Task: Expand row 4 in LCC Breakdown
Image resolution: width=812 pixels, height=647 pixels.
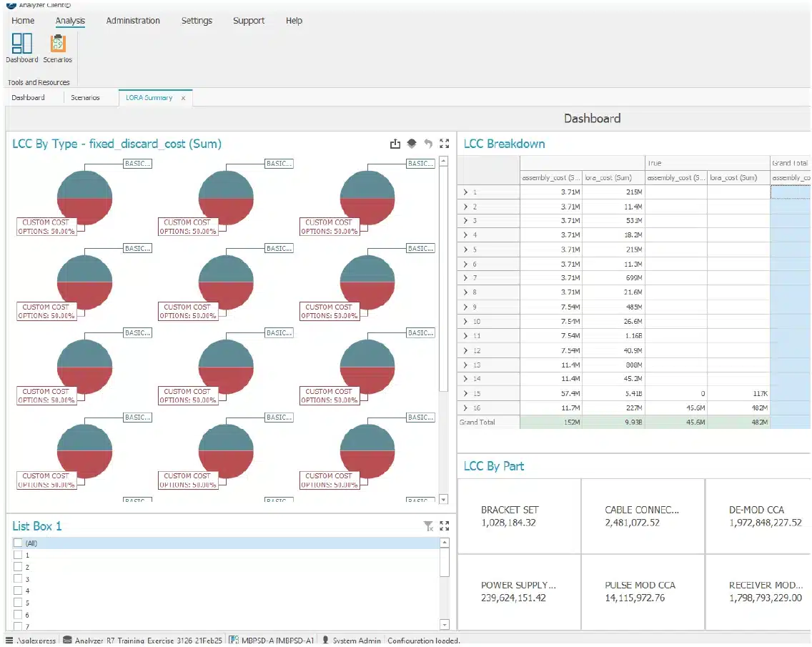Action: [465, 235]
